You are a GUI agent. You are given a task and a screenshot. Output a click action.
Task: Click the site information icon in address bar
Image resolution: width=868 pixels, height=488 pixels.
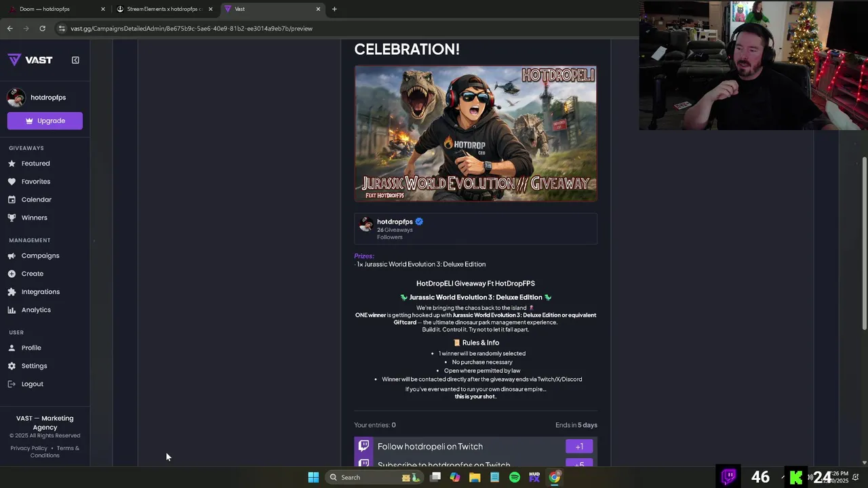(62, 28)
